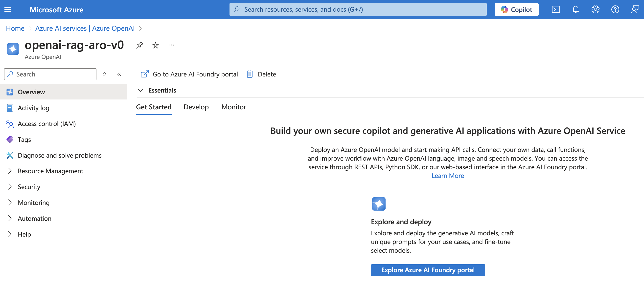
Task: Launch Cloud Shell from the top bar
Action: coord(556,9)
